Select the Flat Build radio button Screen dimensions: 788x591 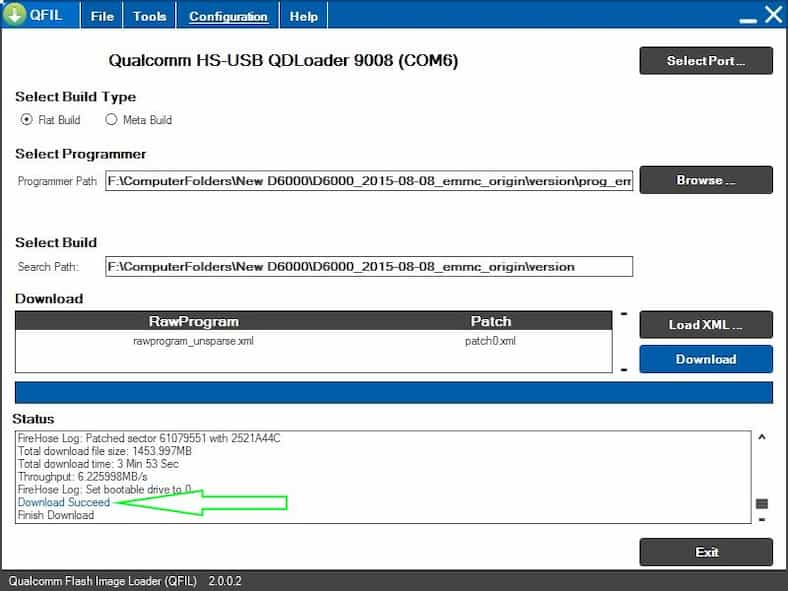(x=27, y=120)
